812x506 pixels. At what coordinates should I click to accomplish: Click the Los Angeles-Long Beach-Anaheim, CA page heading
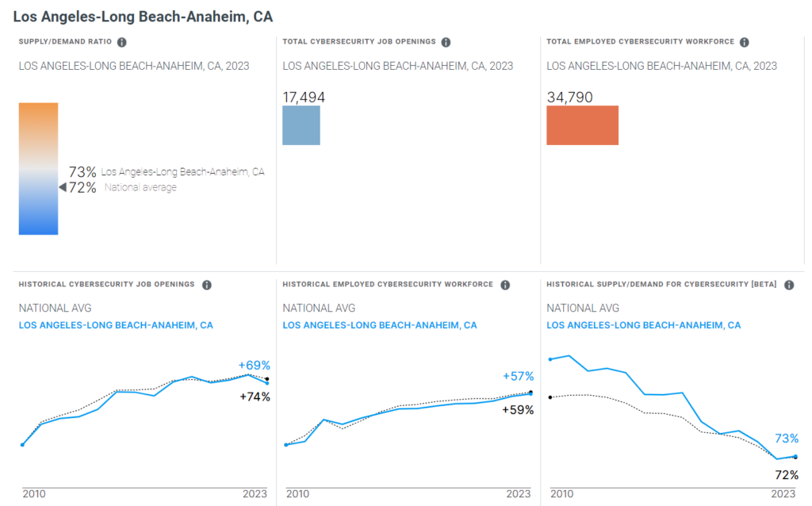pyautogui.click(x=137, y=16)
